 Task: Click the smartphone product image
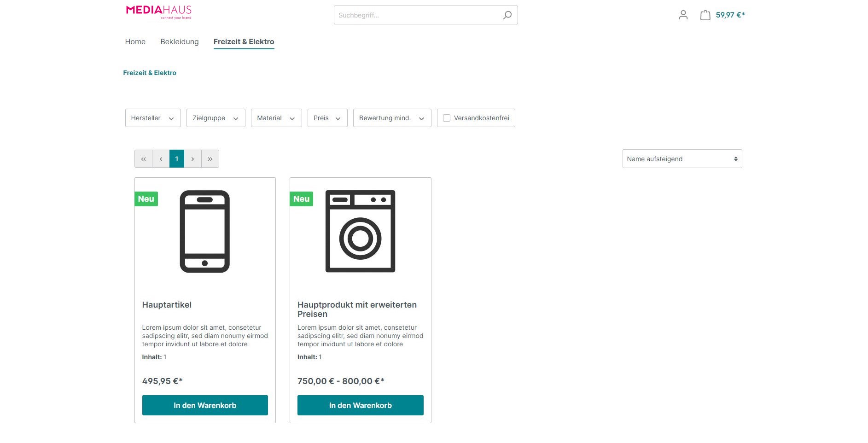tap(205, 232)
